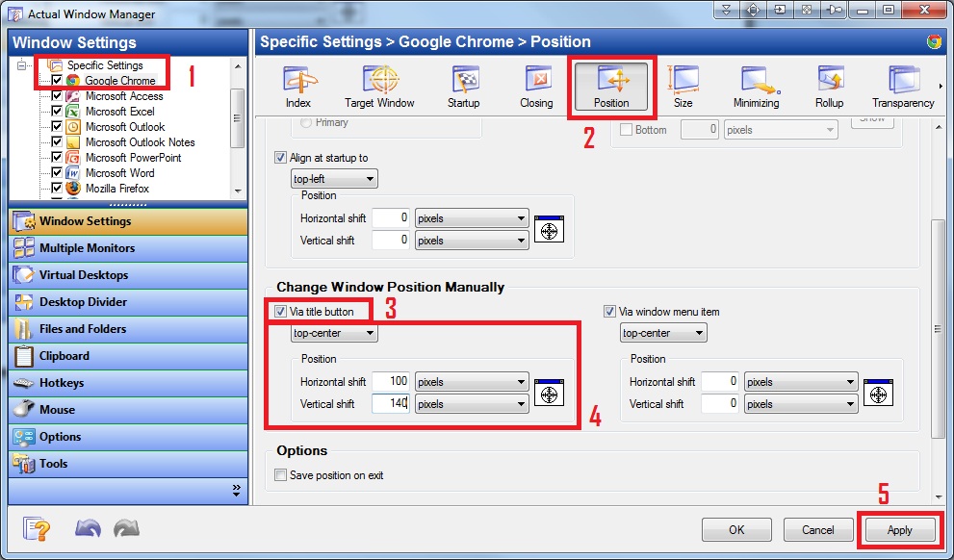The height and width of the screenshot is (560, 954).
Task: Uncheck Microsoft Excel in the tree
Action: (57, 112)
